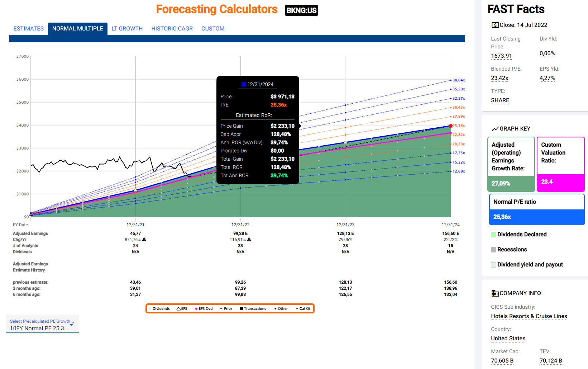Click the black Transactions legend square
The width and height of the screenshot is (588, 369).
click(x=242, y=309)
